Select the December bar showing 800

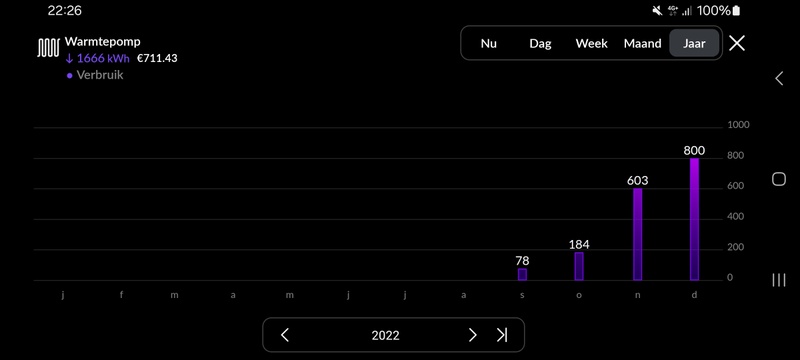pos(694,219)
